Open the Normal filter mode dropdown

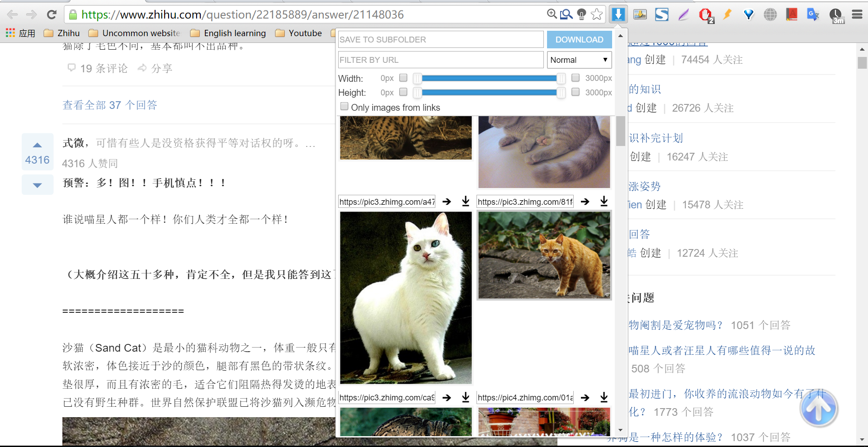579,60
